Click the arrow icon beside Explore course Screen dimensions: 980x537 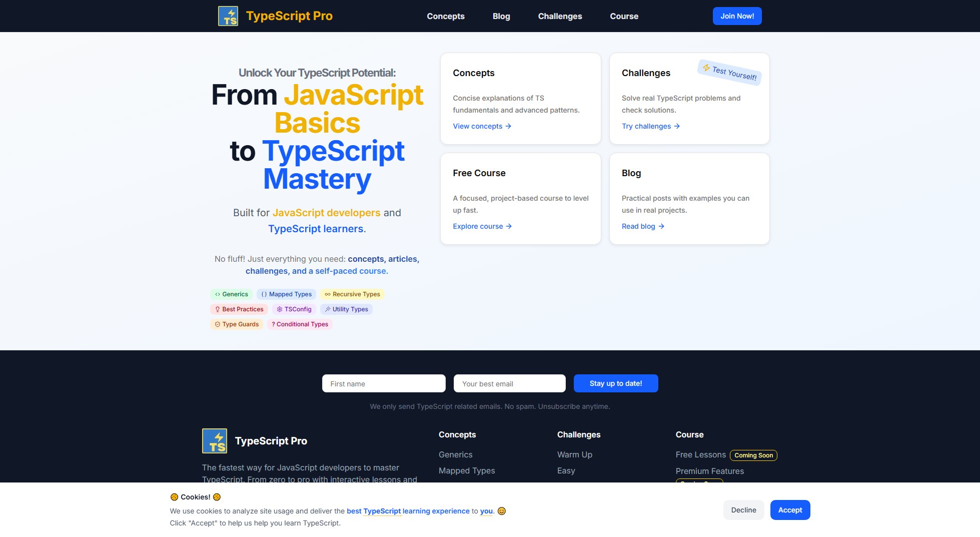click(x=509, y=226)
